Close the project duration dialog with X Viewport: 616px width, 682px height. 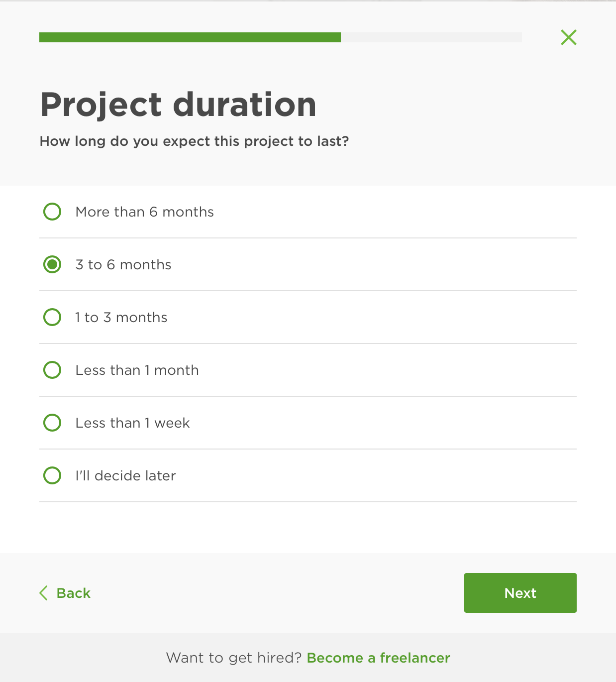568,37
